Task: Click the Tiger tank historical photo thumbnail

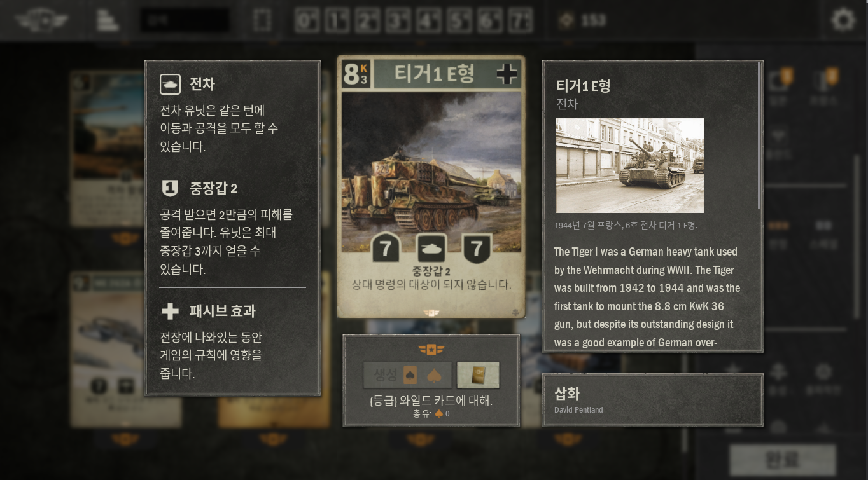Action: (x=630, y=165)
